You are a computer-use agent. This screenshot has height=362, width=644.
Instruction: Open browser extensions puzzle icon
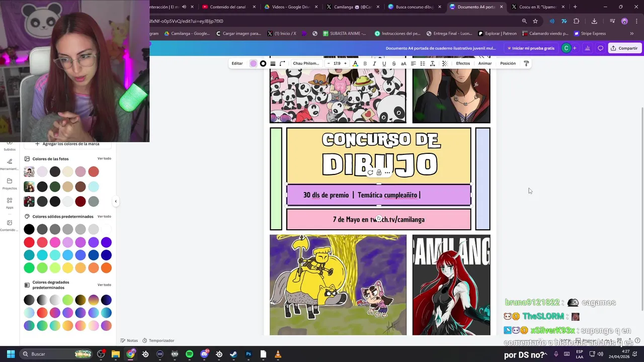click(x=577, y=21)
